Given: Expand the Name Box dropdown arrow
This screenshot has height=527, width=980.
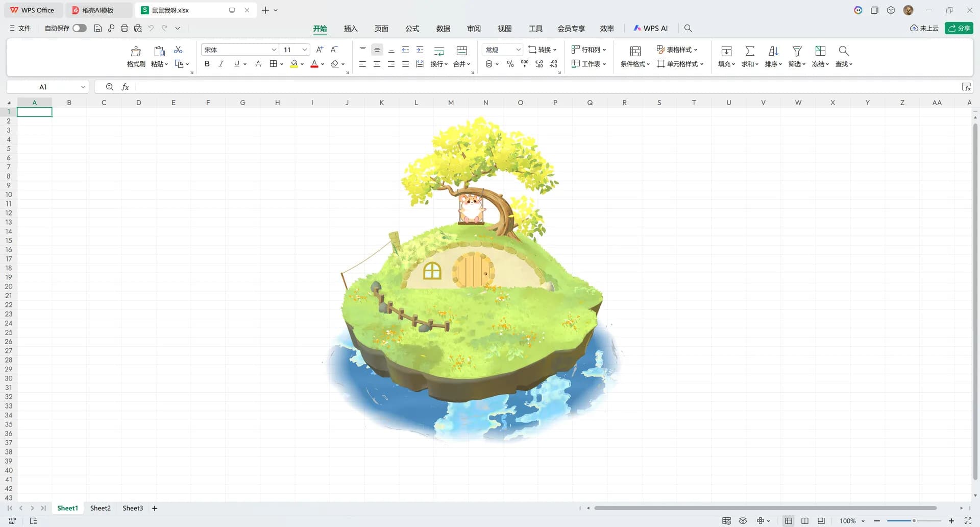Looking at the screenshot, I should click(83, 87).
